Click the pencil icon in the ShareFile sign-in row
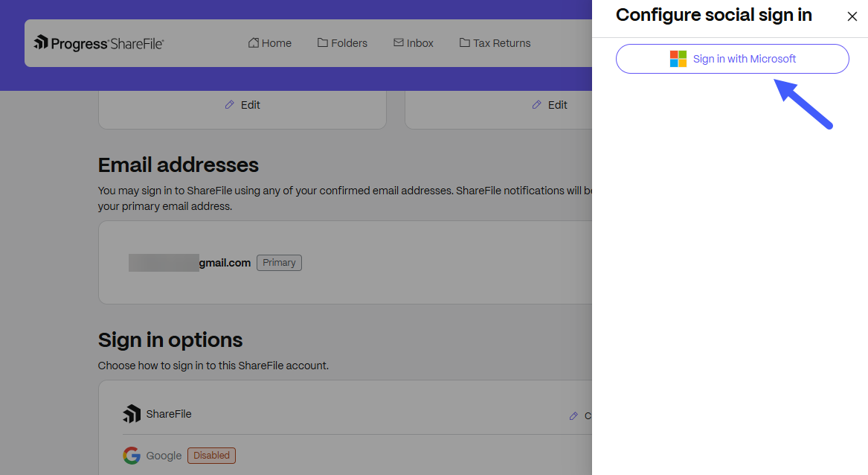 click(x=573, y=416)
